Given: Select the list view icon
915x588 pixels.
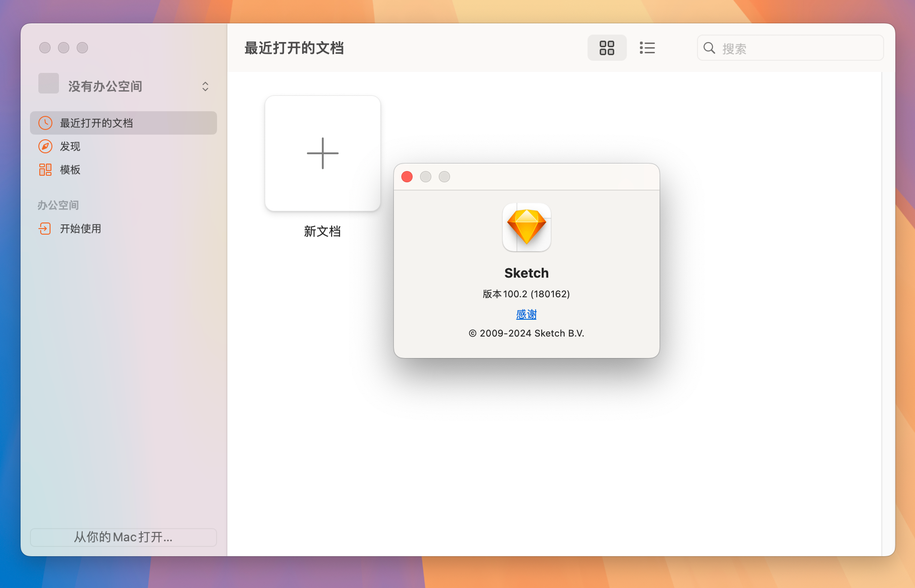Looking at the screenshot, I should pyautogui.click(x=646, y=47).
